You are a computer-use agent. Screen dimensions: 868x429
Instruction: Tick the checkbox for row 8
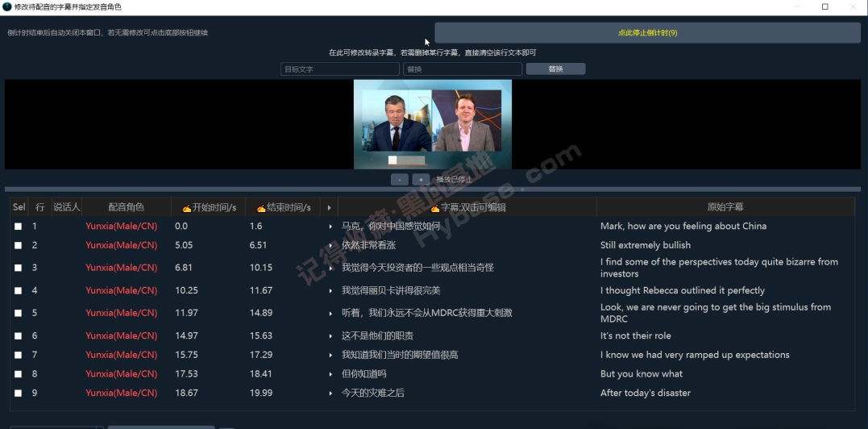(19, 374)
